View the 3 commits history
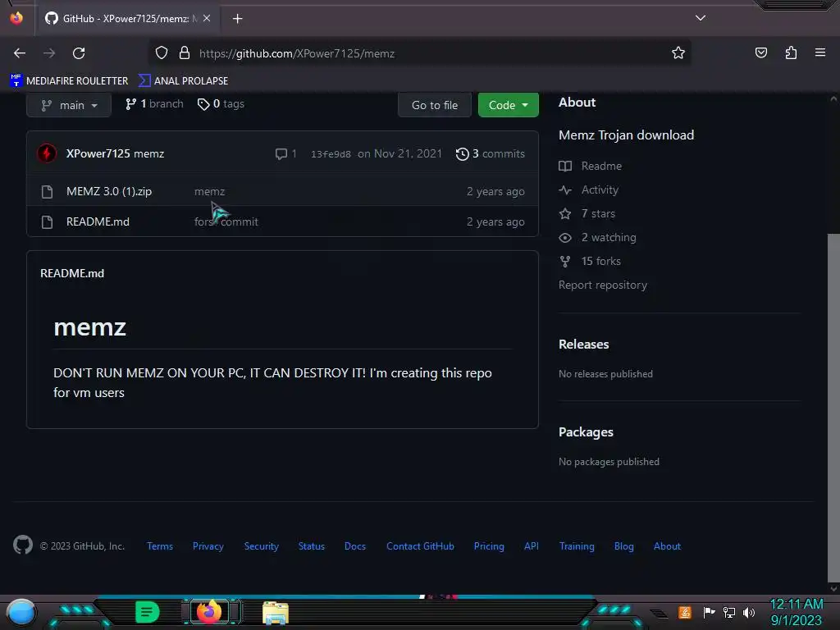Viewport: 840px width, 630px height. (491, 153)
